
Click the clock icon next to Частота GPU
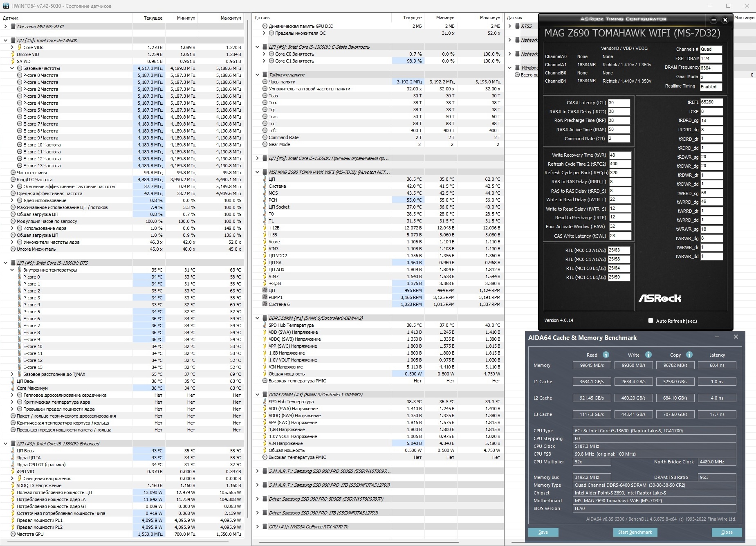click(13, 534)
